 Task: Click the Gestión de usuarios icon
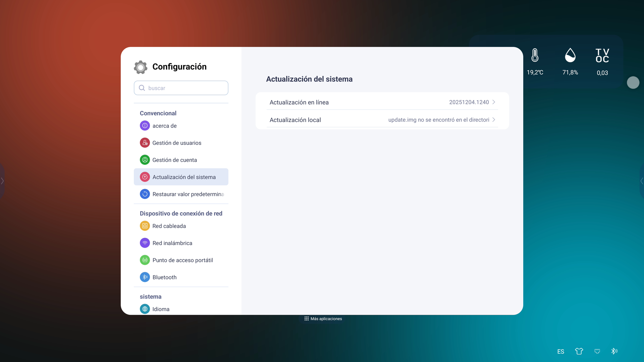[145, 143]
